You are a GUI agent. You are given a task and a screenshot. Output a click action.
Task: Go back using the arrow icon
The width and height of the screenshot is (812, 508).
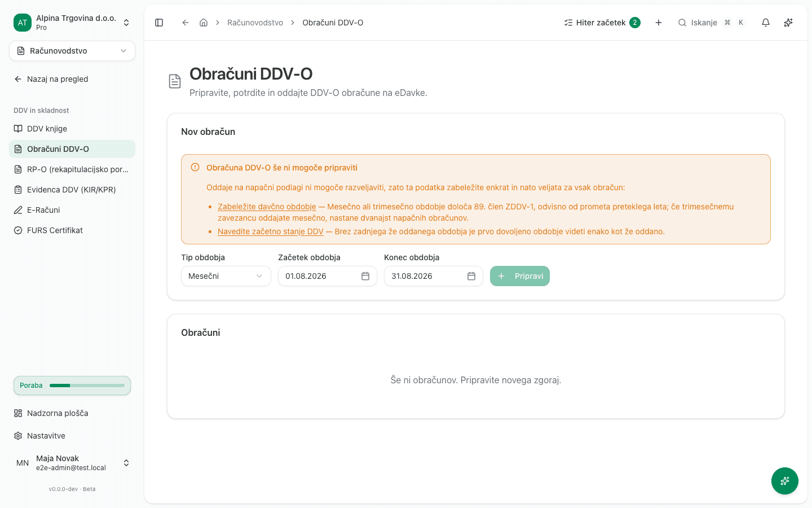click(x=185, y=23)
